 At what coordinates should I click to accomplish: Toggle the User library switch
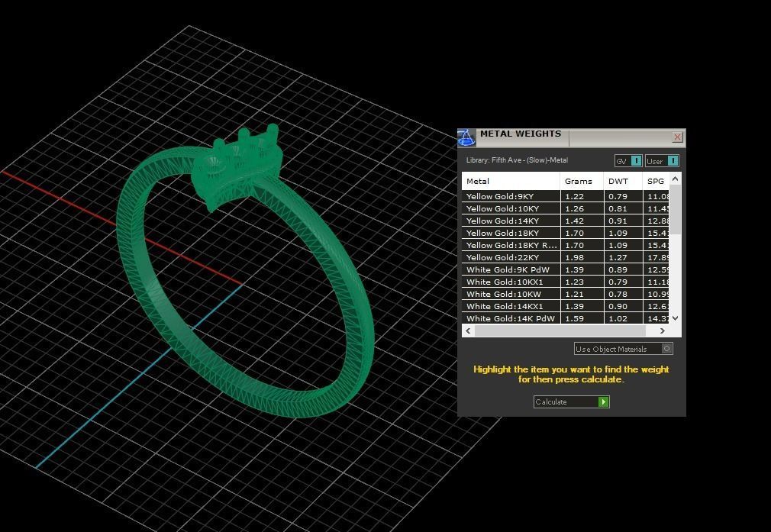pyautogui.click(x=662, y=161)
